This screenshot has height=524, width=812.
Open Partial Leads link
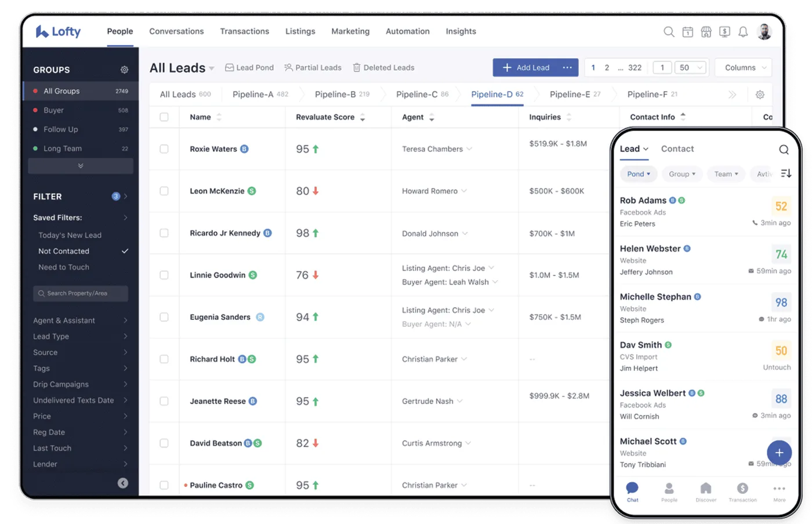click(x=313, y=68)
